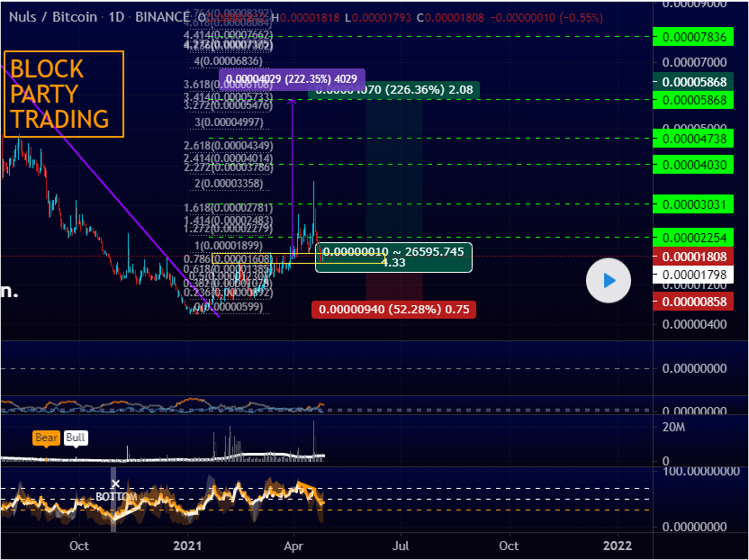Click the blue play button
This screenshot has height=560, width=749.
(609, 281)
